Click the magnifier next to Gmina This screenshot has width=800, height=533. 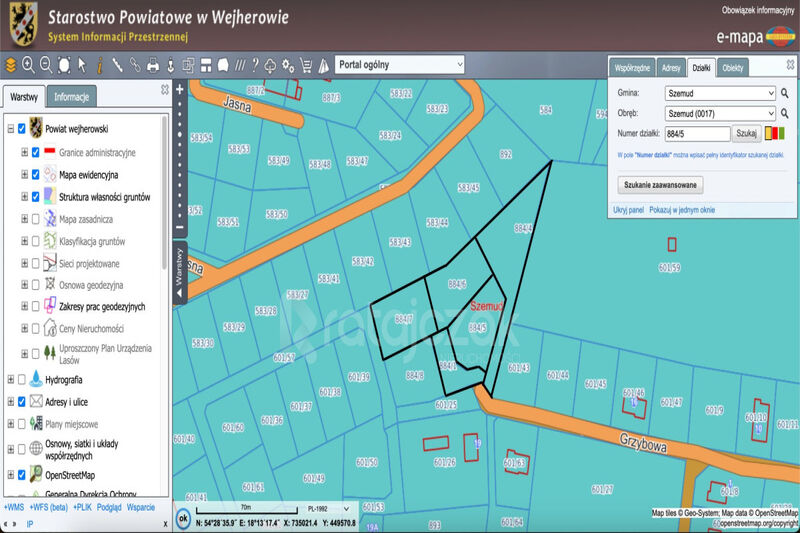(785, 93)
